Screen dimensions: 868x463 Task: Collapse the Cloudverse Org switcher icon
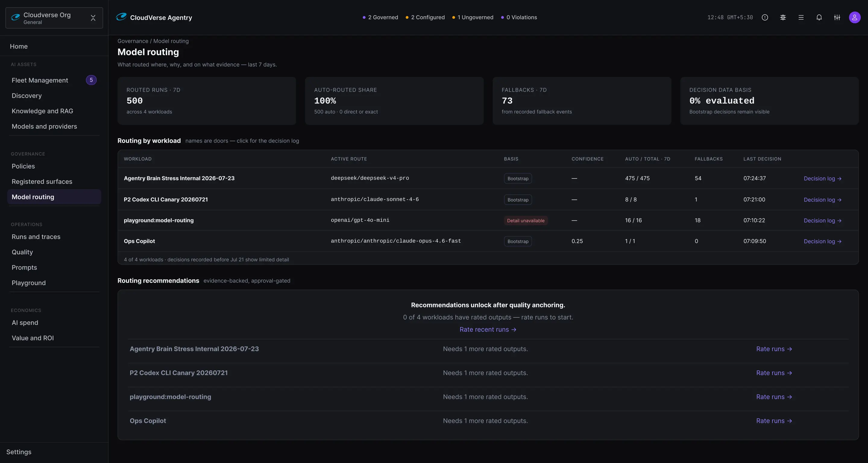[93, 18]
